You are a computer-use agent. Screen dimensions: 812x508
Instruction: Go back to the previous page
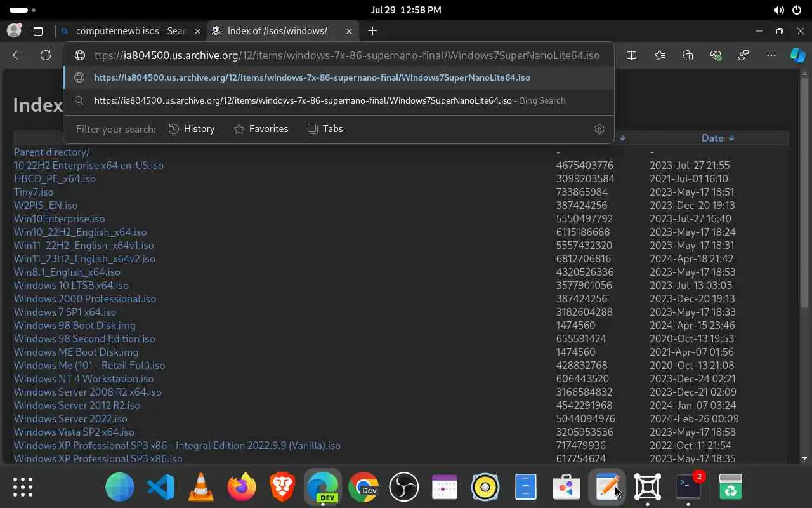18,55
